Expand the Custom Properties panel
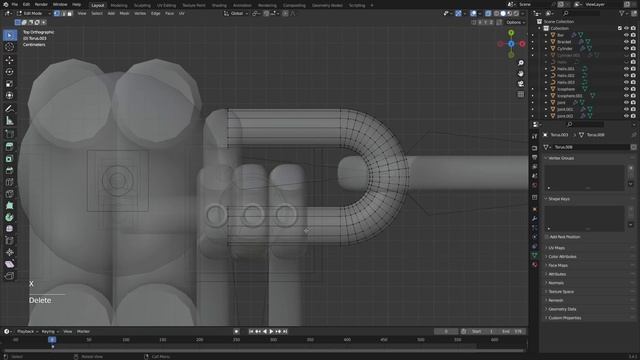The height and width of the screenshot is (360, 640). (564, 318)
